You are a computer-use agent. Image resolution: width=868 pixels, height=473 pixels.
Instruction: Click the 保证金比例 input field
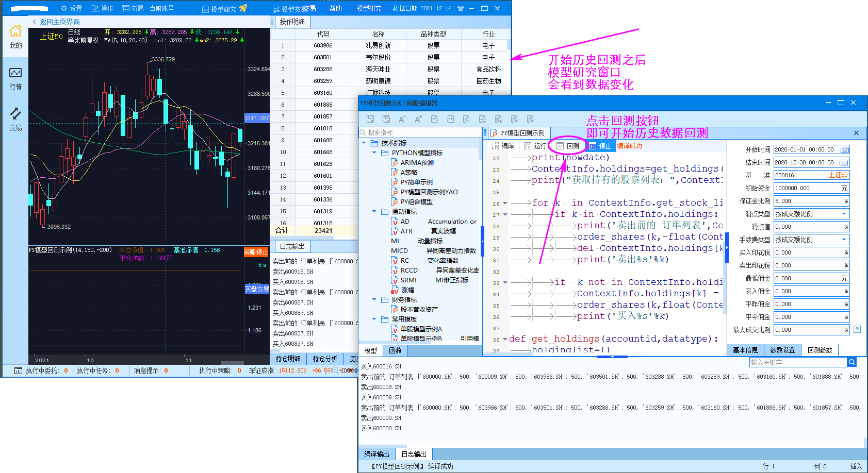pos(811,201)
